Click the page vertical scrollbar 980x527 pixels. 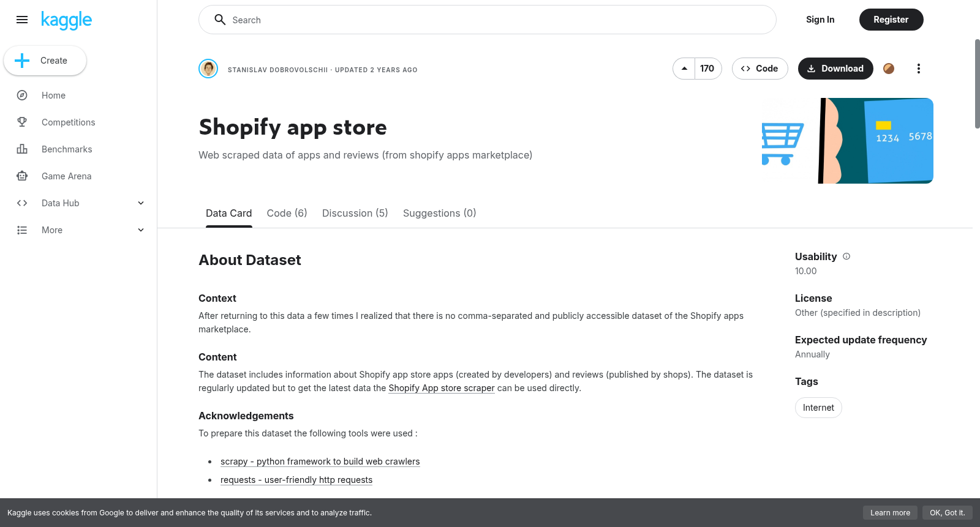(977, 84)
